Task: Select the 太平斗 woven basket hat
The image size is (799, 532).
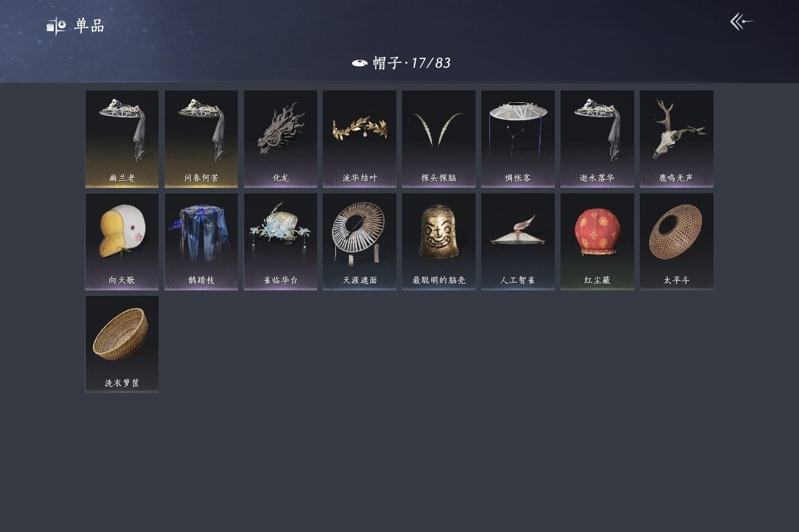Action: [677, 241]
